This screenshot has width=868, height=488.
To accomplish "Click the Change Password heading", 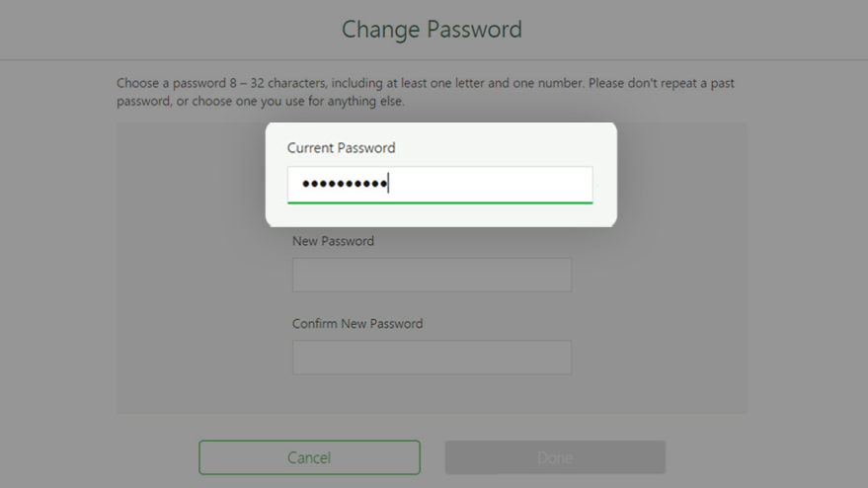I will (x=432, y=30).
